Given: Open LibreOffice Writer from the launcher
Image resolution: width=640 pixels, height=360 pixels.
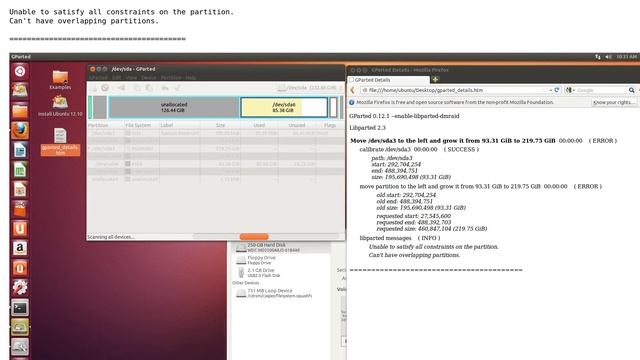Looking at the screenshot, I should coord(20,150).
